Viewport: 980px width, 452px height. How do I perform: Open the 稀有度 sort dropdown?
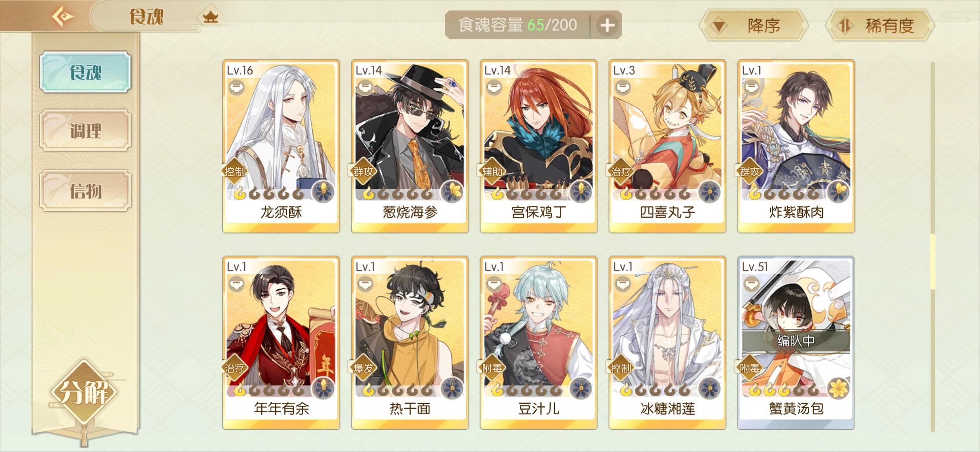[880, 26]
